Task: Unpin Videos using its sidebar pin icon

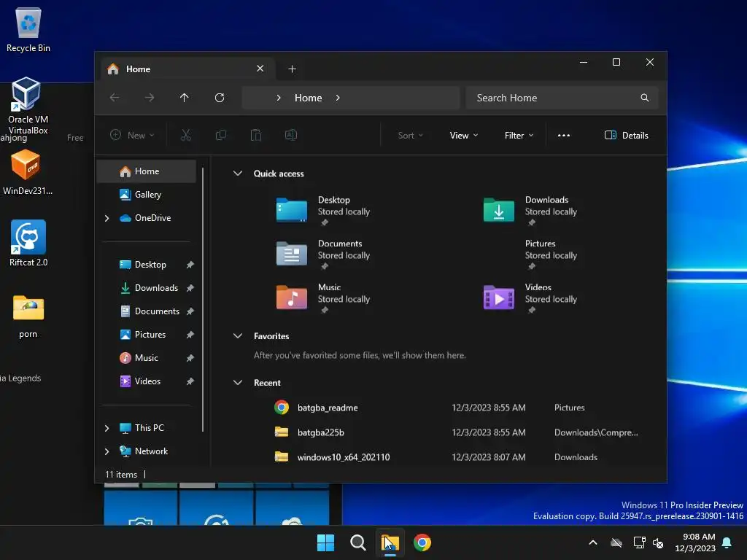Action: [x=190, y=381]
